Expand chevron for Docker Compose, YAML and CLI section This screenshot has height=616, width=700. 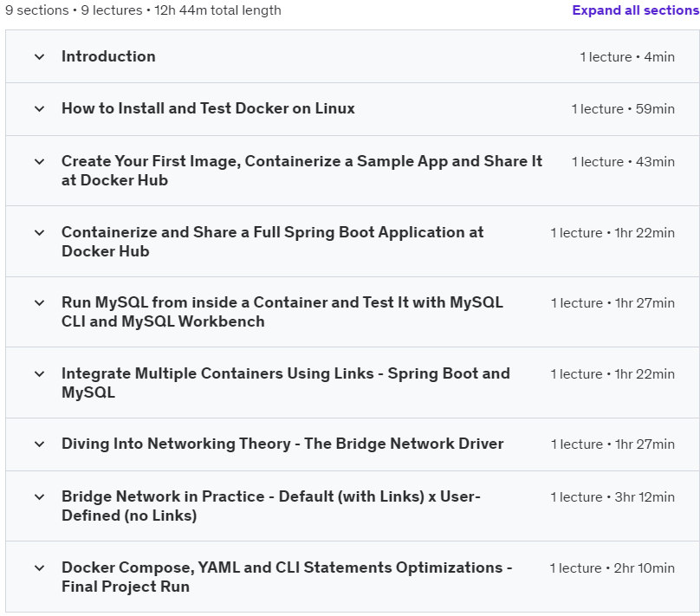(x=39, y=567)
